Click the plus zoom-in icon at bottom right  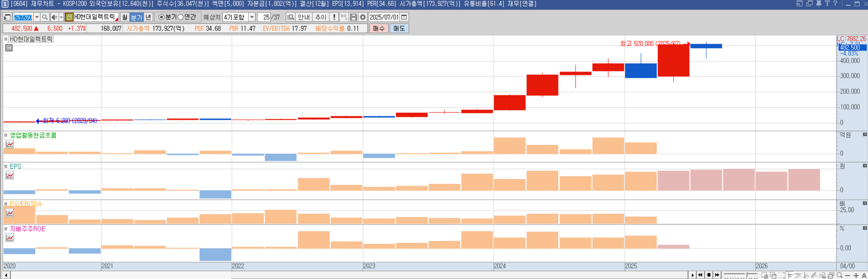[856, 276]
